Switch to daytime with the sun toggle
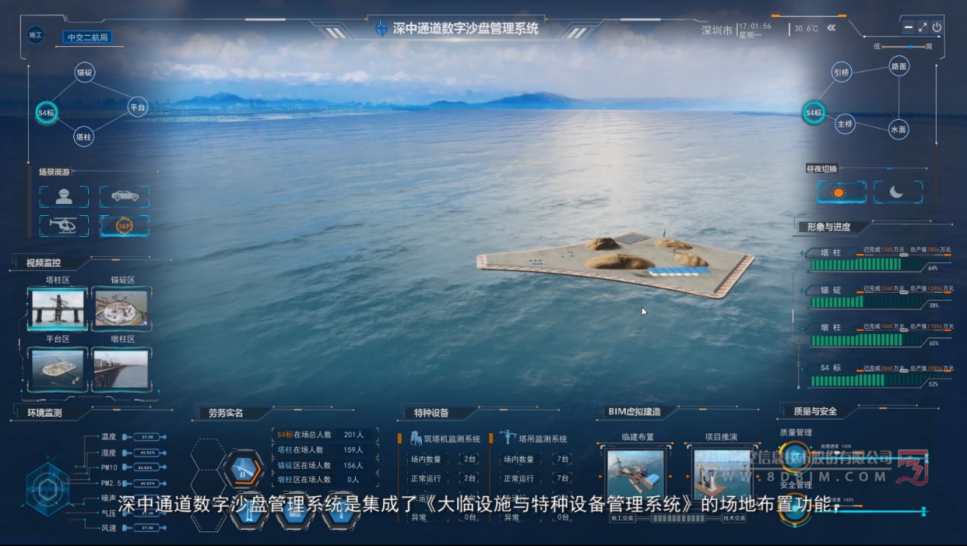 tap(838, 192)
